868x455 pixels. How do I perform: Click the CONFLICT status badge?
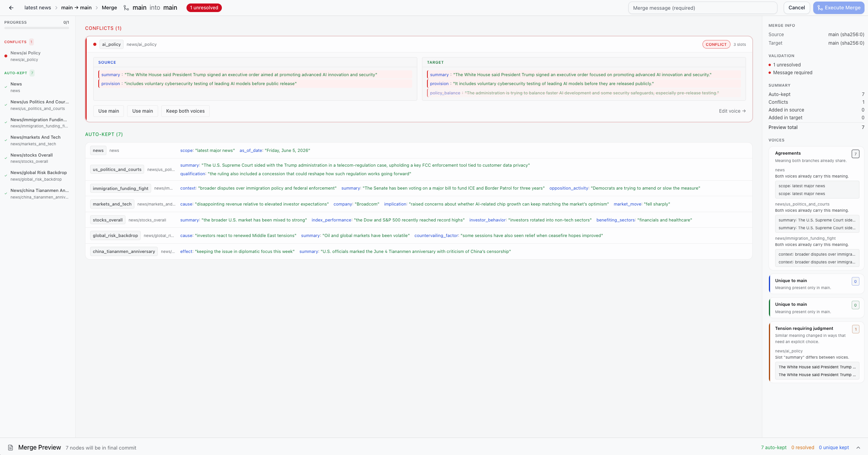pyautogui.click(x=716, y=44)
